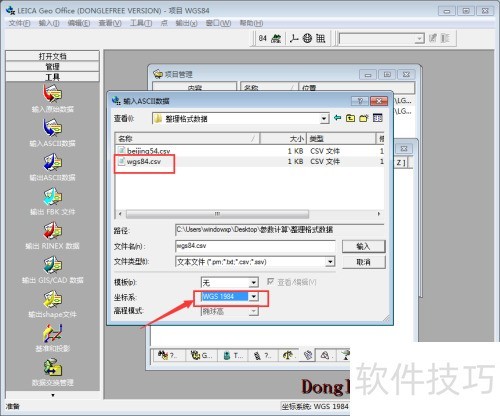Click the file list horizontal scrollbar
This screenshot has height=416, width=500.
tap(217, 214)
